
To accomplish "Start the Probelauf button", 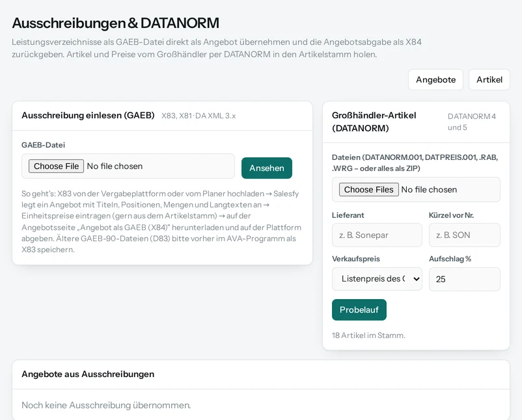I will click(359, 310).
